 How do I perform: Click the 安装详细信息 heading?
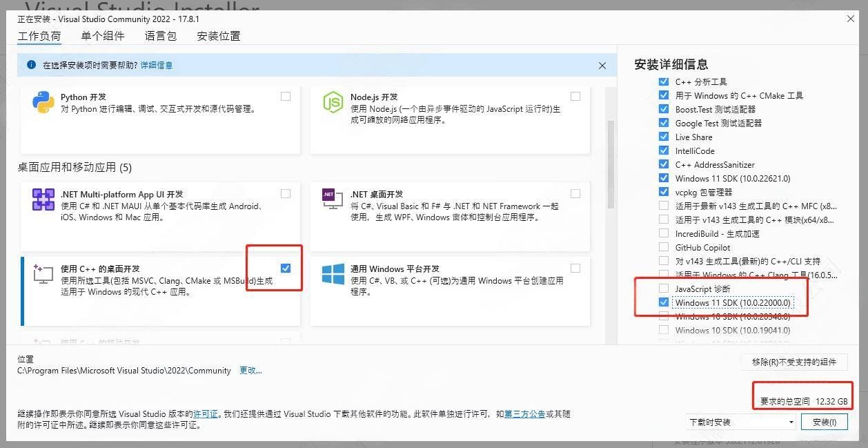671,64
